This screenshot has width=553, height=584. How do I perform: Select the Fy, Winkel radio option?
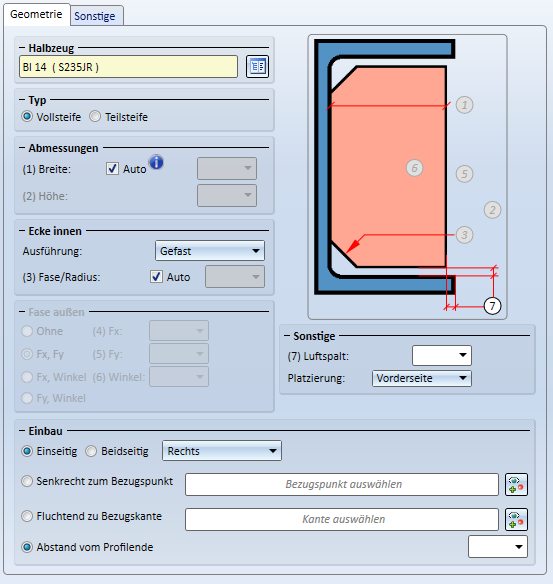tap(53, 398)
